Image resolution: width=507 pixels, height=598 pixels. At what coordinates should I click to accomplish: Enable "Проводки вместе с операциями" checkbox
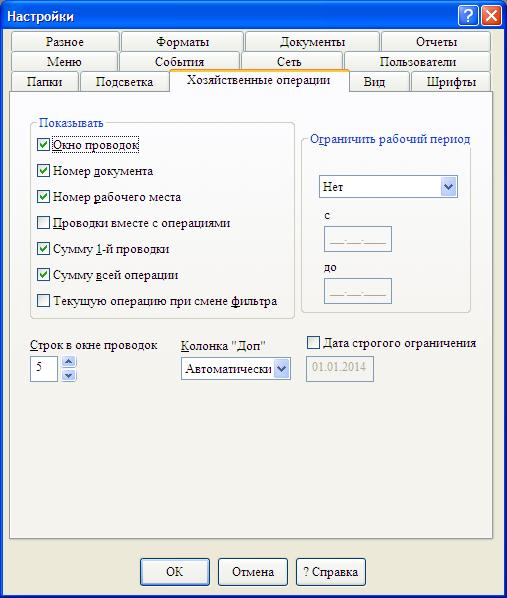pyautogui.click(x=43, y=223)
